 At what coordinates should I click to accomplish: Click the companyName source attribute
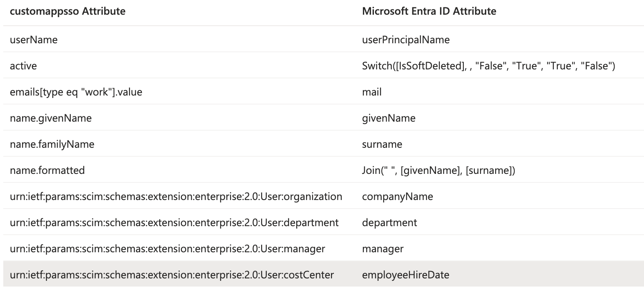[x=397, y=196]
